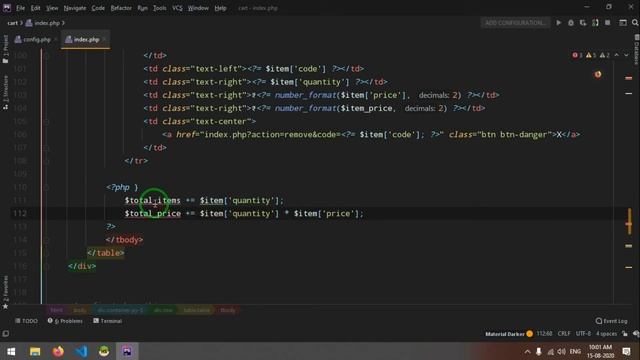This screenshot has width=640, height=360.
Task: Open the Help menu
Action: (x=220, y=8)
